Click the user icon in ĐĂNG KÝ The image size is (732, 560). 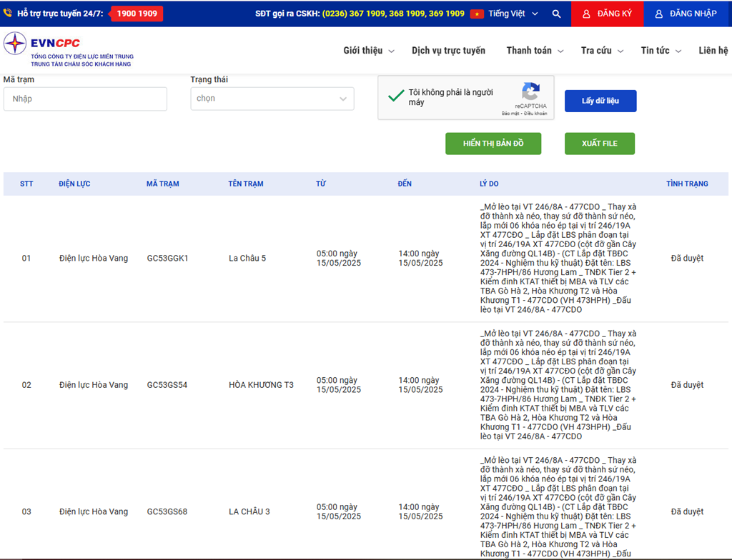pyautogui.click(x=586, y=14)
